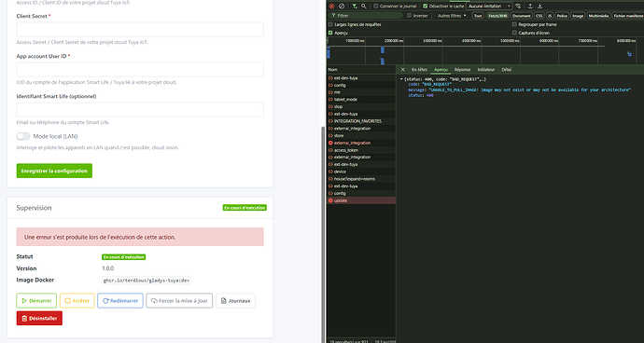Uncheck Désactiver le cache

(x=425, y=7)
